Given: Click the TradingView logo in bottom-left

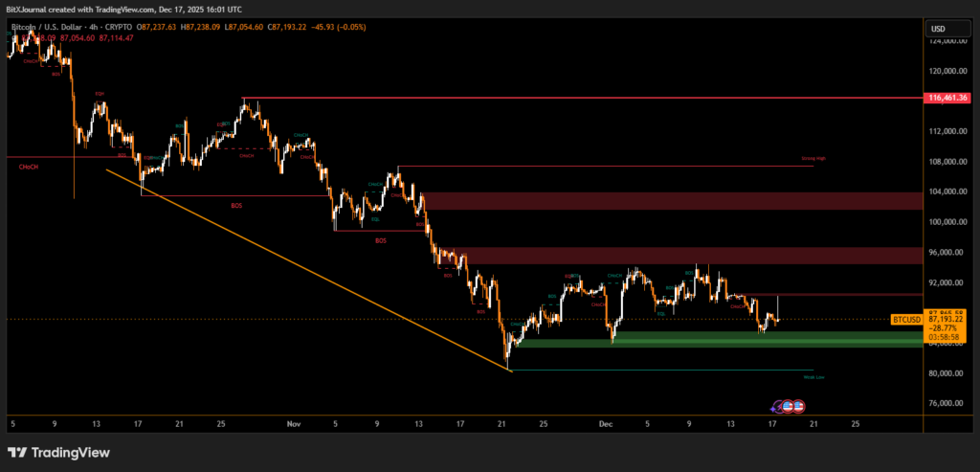Looking at the screenshot, I should (x=58, y=452).
